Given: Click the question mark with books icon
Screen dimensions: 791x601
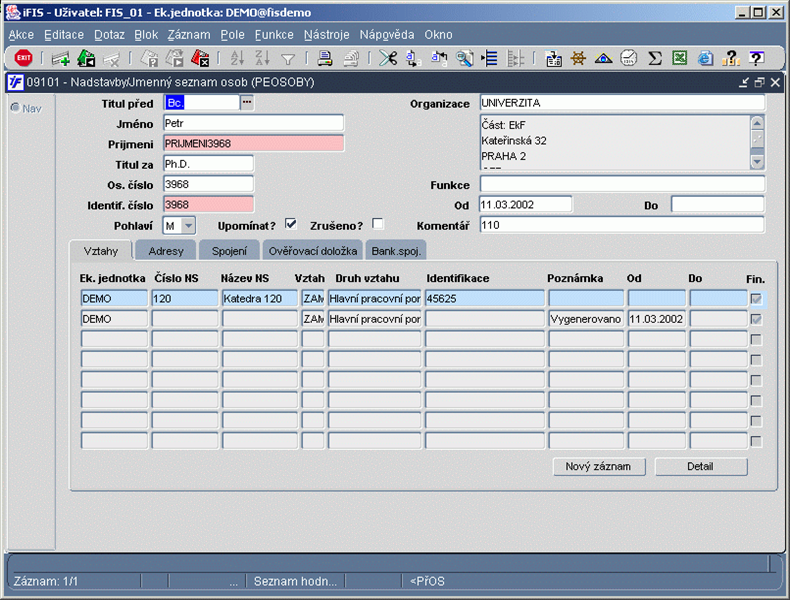Looking at the screenshot, I should coord(730,59).
